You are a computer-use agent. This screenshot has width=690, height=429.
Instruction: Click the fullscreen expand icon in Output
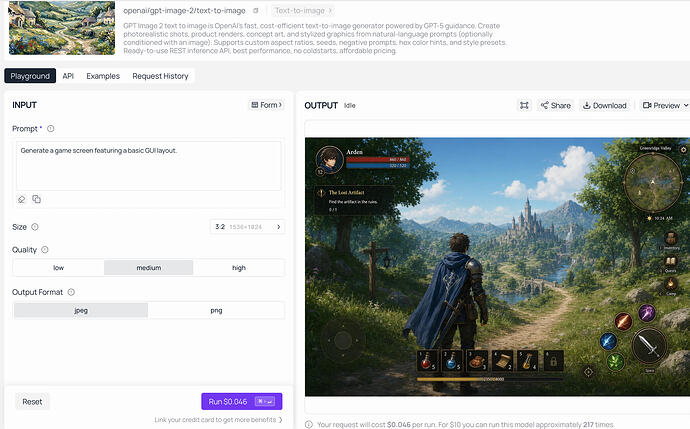524,105
